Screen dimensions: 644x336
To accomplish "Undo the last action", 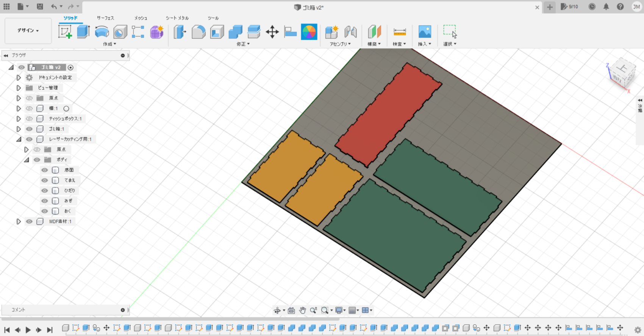I will point(54,6).
